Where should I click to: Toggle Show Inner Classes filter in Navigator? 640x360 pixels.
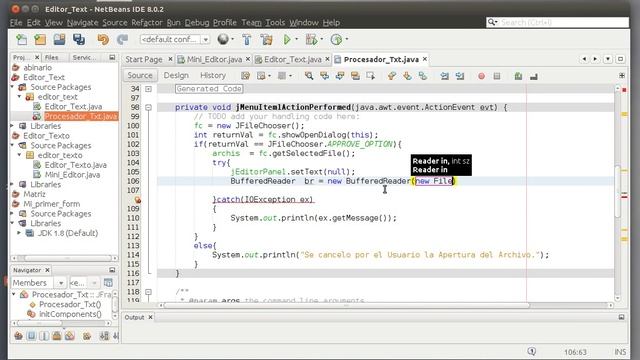point(70,336)
